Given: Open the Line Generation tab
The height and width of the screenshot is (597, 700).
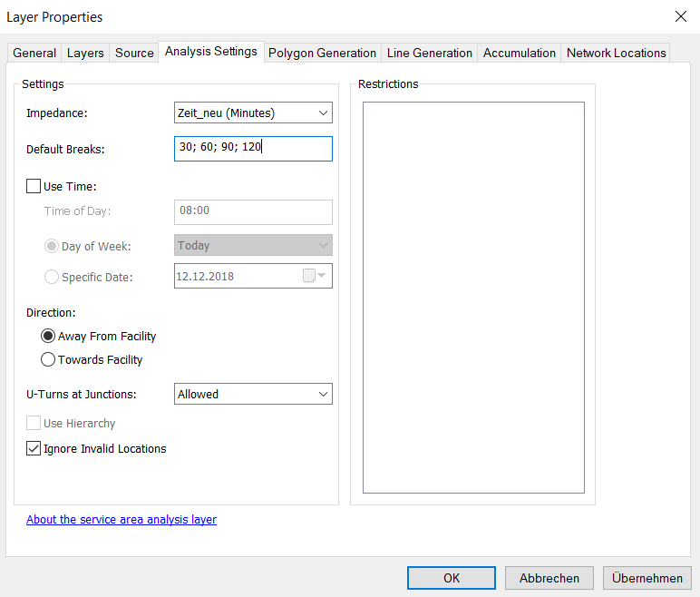Looking at the screenshot, I should click(x=430, y=53).
